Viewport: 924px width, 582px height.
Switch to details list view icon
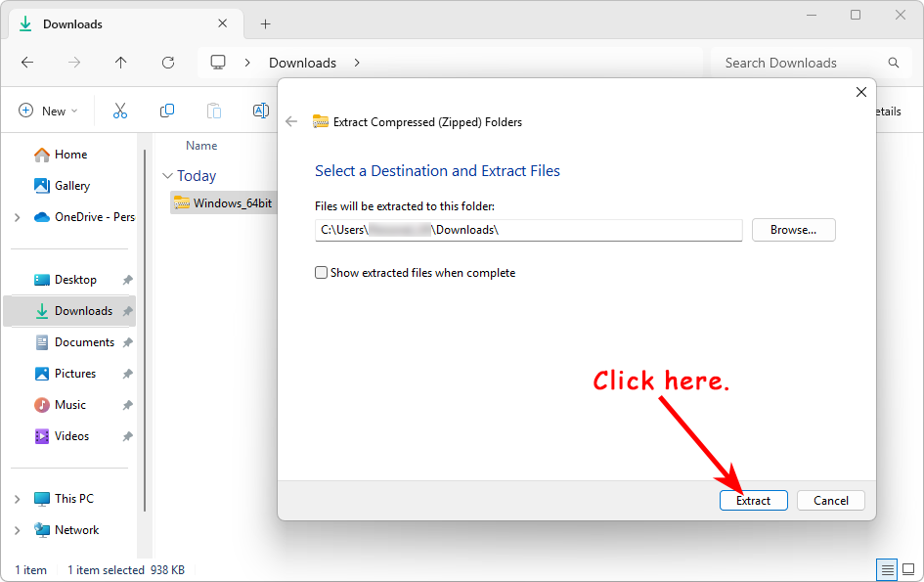[887, 569]
